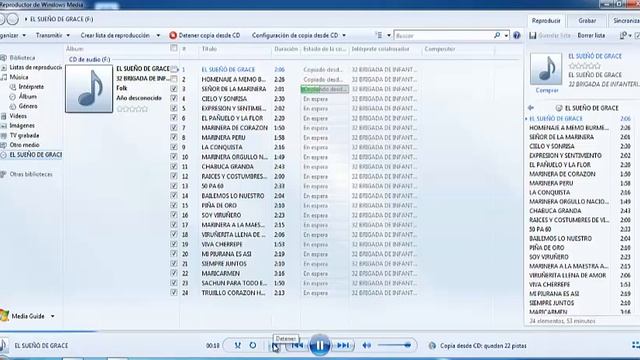Expand search options dropdown arrow
The width and height of the screenshot is (640, 360).
506,36
